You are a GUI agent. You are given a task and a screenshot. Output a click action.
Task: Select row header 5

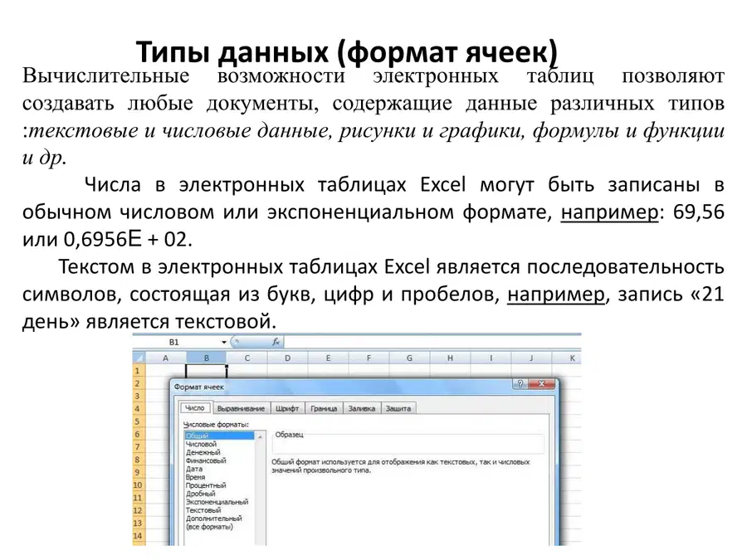[138, 421]
